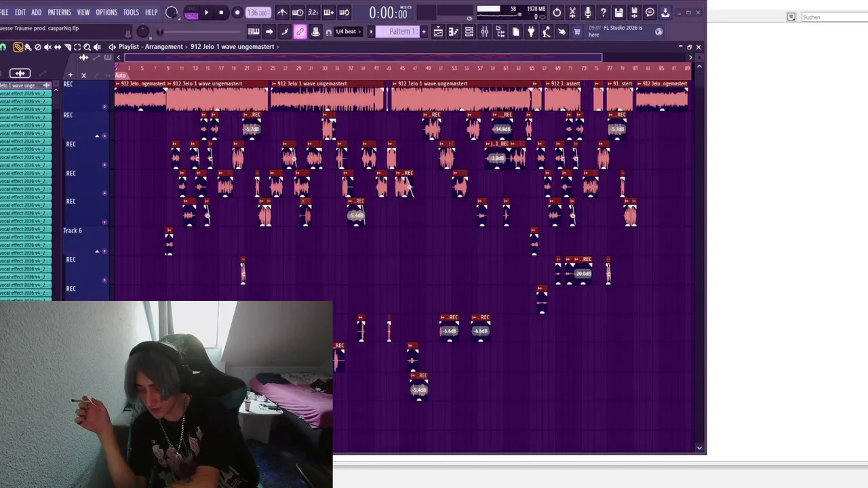Open the TOOLS menu
Image resolution: width=868 pixels, height=488 pixels.
point(131,12)
